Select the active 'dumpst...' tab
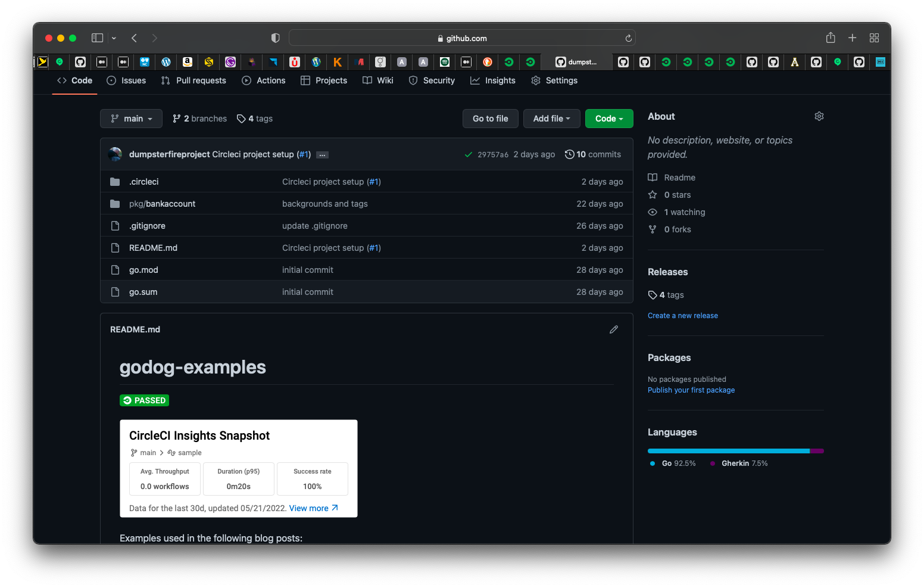 tap(576, 62)
